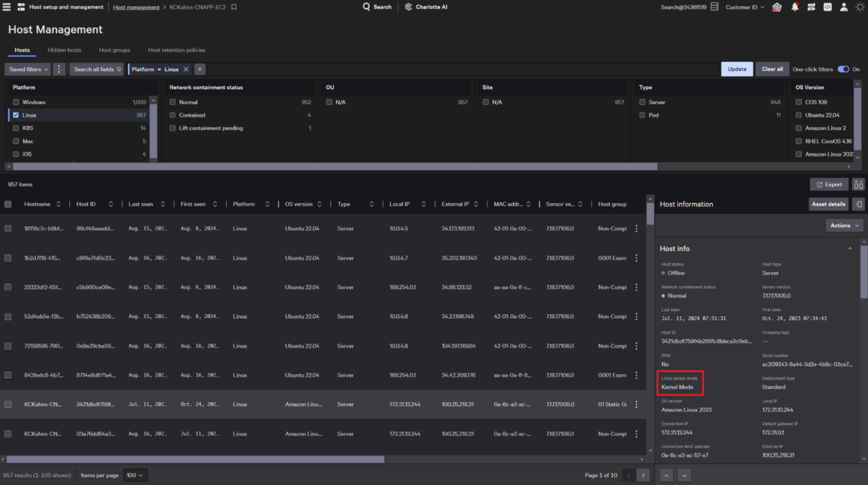Open the user profile icon
This screenshot has height=485, width=868.
pos(844,7)
